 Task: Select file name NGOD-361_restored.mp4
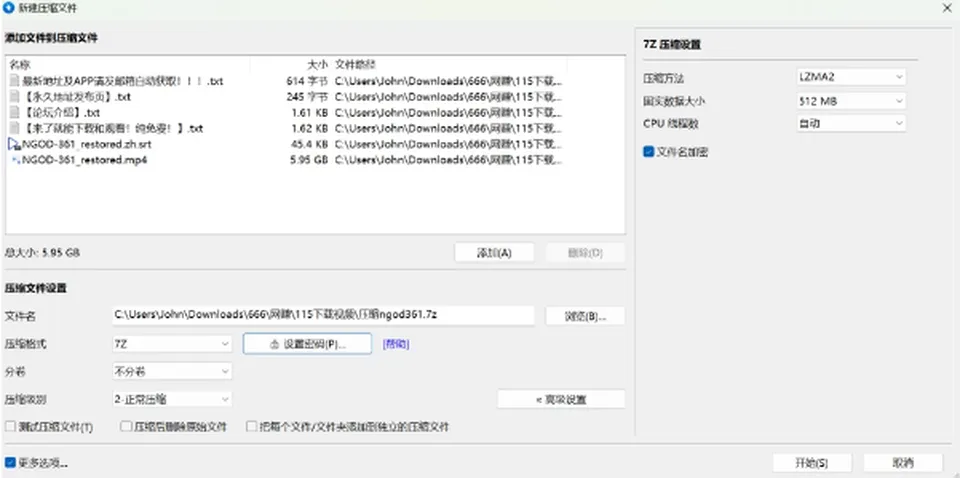pos(84,160)
